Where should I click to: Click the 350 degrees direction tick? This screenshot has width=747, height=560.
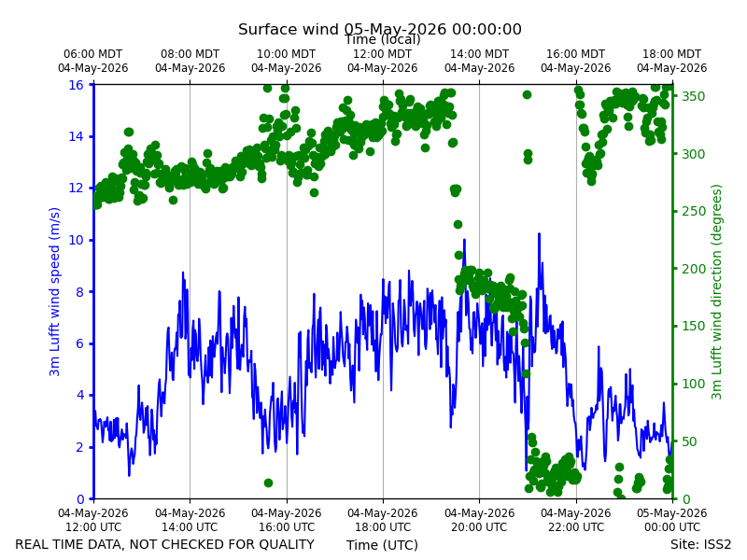click(x=693, y=96)
